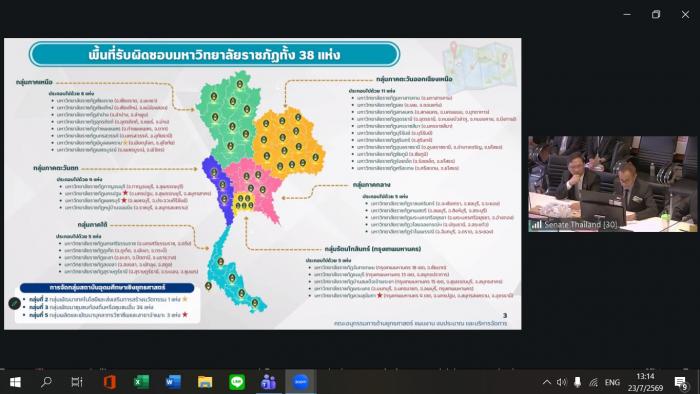The image size is (700, 394).
Task: Open Excel from the taskbar
Action: 142,382
